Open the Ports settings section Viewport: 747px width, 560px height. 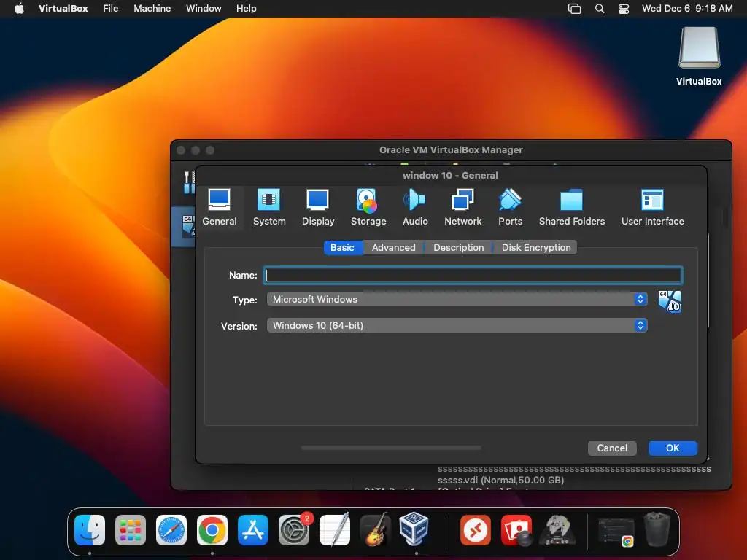click(510, 208)
